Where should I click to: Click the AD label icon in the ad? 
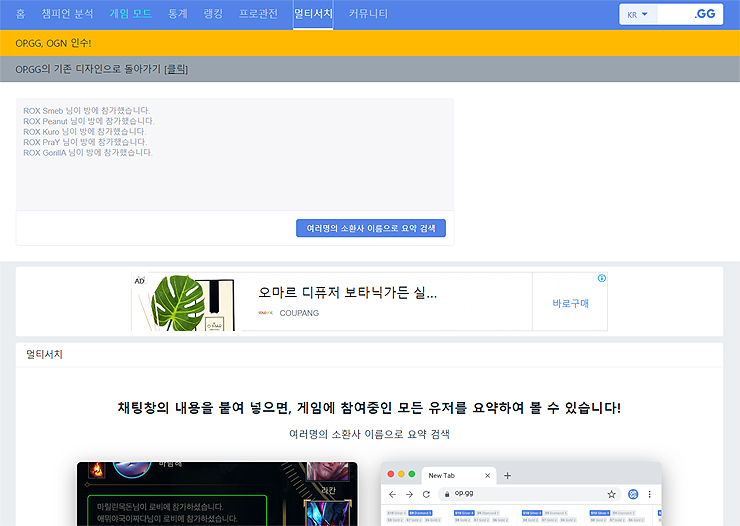[x=139, y=281]
